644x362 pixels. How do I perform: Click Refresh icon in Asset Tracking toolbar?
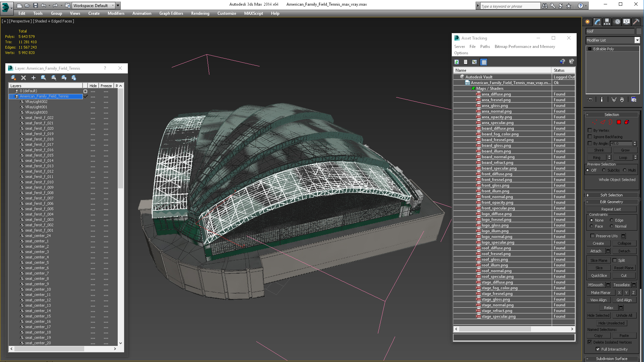coord(457,62)
